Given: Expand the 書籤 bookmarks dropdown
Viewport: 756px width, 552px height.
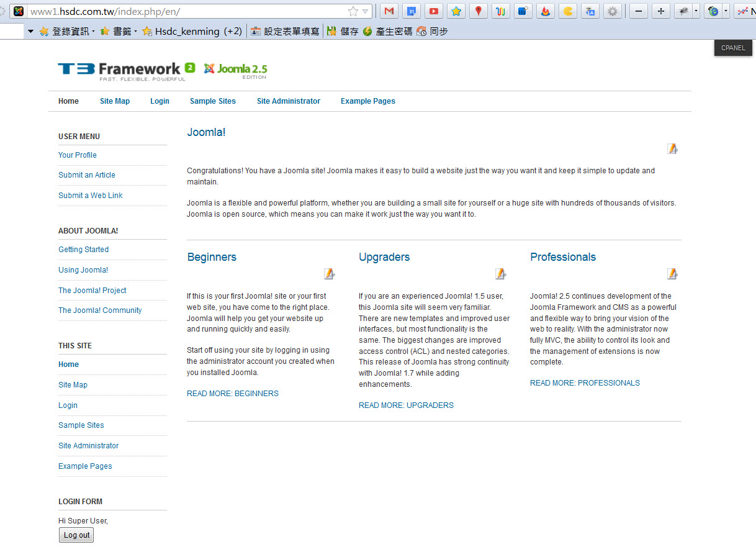Looking at the screenshot, I should [x=119, y=31].
